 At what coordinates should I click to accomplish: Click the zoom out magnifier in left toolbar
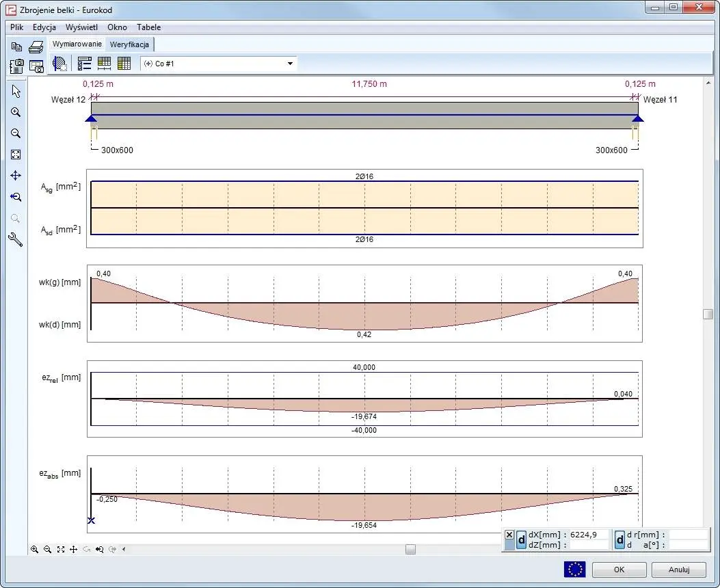point(16,134)
